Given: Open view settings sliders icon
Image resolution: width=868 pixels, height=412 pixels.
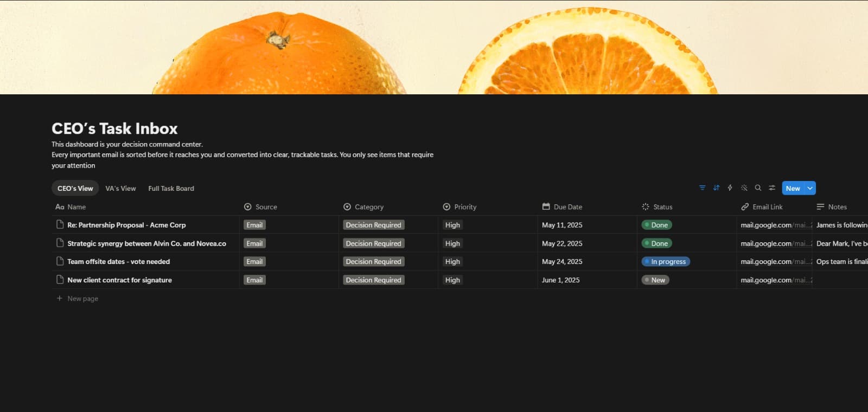Looking at the screenshot, I should pyautogui.click(x=772, y=188).
